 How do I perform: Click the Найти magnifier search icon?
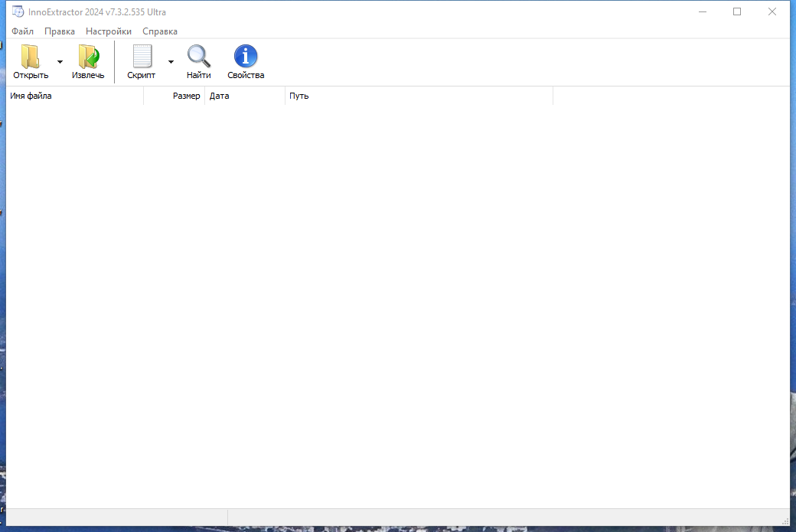click(x=198, y=56)
